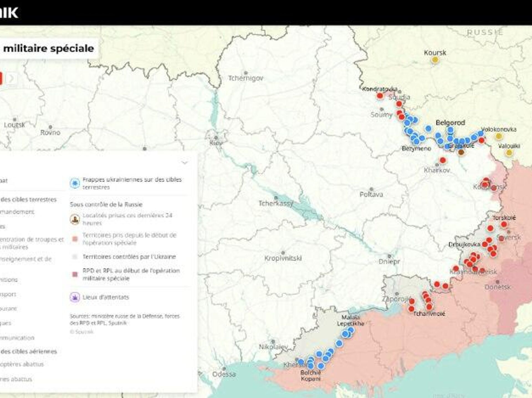Screen dimensions: 532x398
Task: Click the yellow marker at Valouïki
Action: [x=509, y=153]
